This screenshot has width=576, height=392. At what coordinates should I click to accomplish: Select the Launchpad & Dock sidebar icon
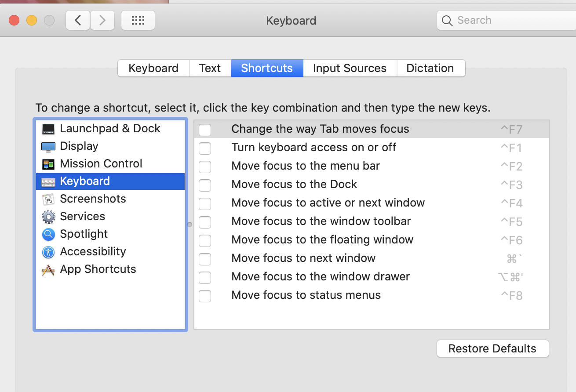pos(48,128)
